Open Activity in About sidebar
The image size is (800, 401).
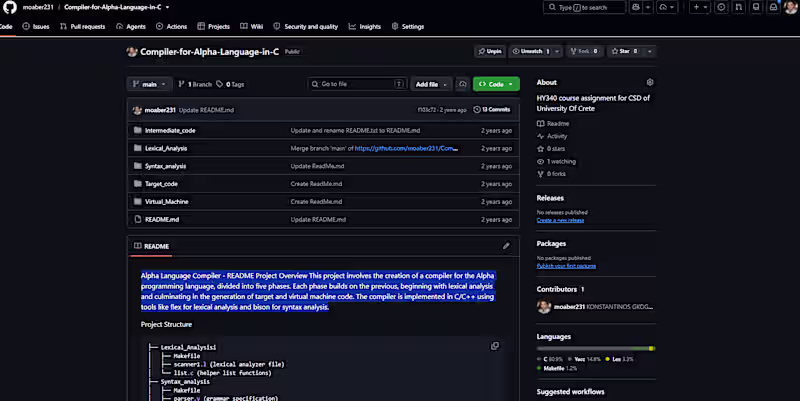point(552,136)
